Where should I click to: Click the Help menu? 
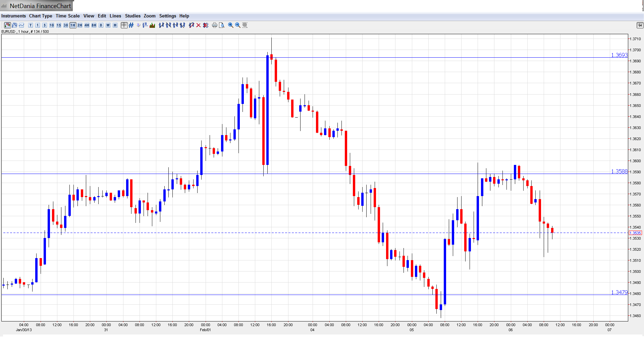point(184,16)
